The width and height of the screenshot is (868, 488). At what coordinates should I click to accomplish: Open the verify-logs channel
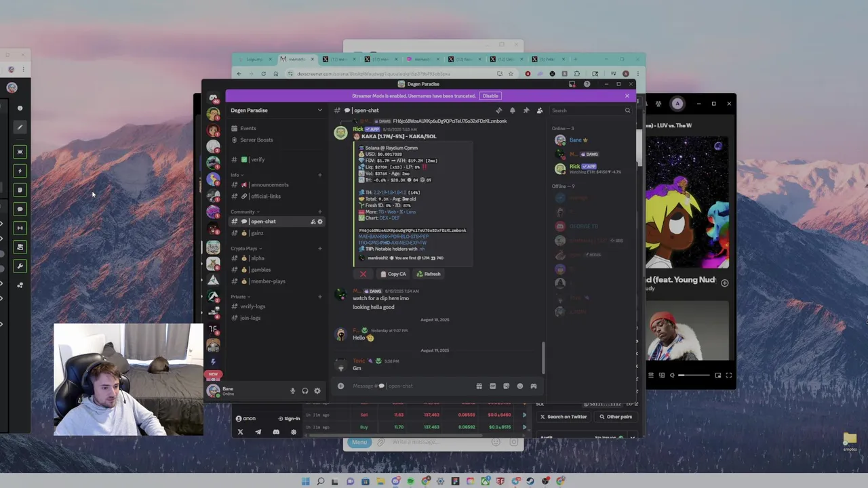(276, 306)
